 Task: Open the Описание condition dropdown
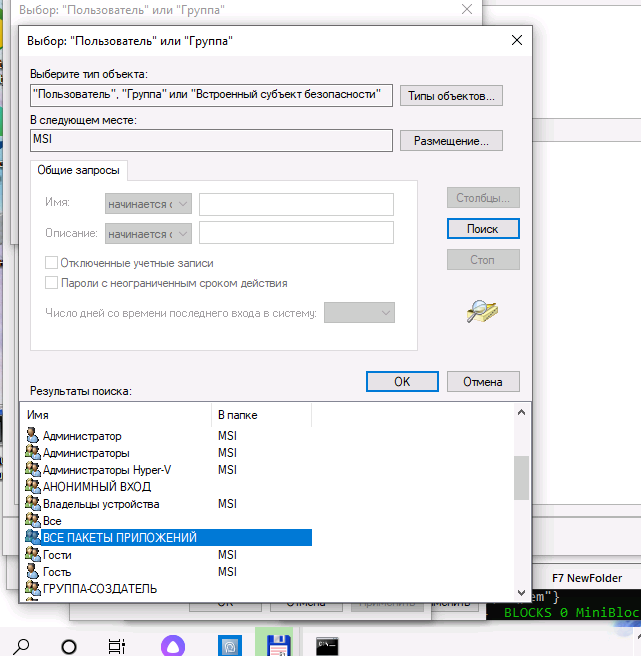(148, 233)
